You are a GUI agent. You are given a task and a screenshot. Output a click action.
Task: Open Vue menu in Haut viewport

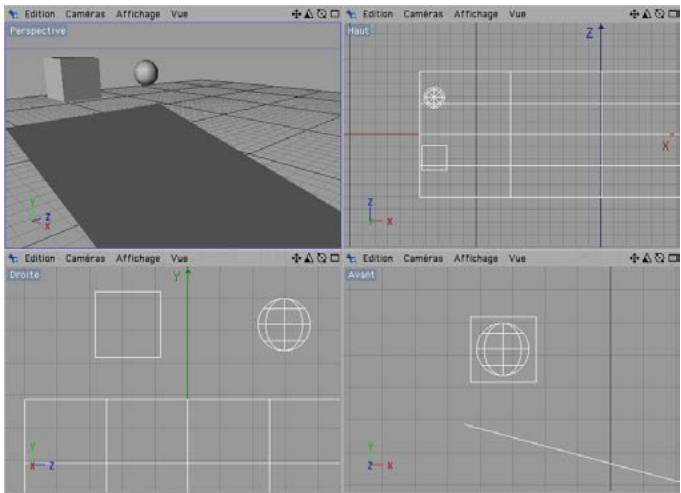click(517, 14)
